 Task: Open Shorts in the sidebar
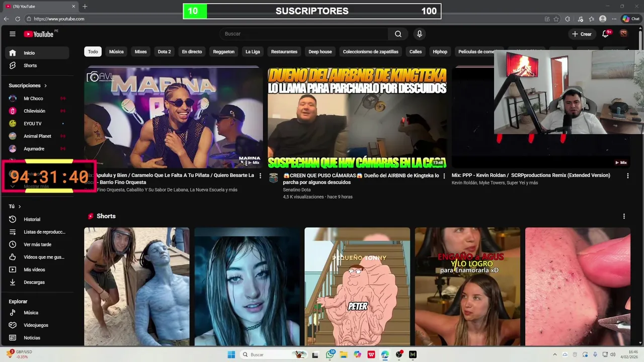[x=37, y=65]
